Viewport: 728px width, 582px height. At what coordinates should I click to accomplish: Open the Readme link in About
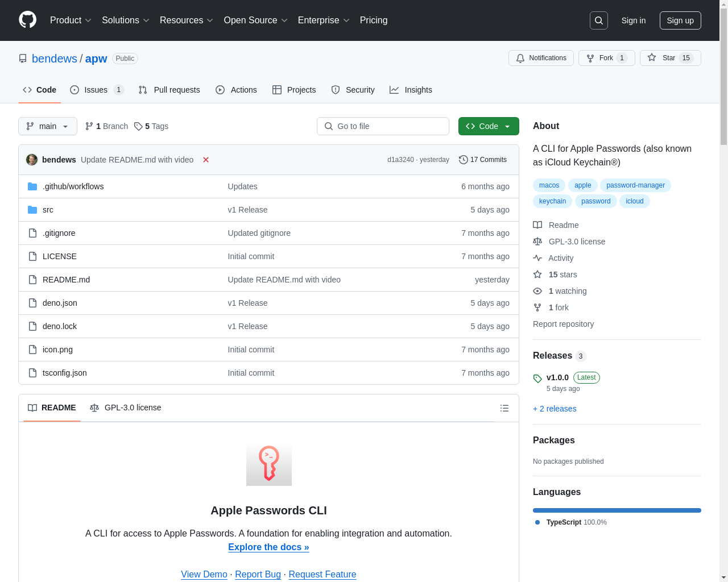[x=556, y=225]
